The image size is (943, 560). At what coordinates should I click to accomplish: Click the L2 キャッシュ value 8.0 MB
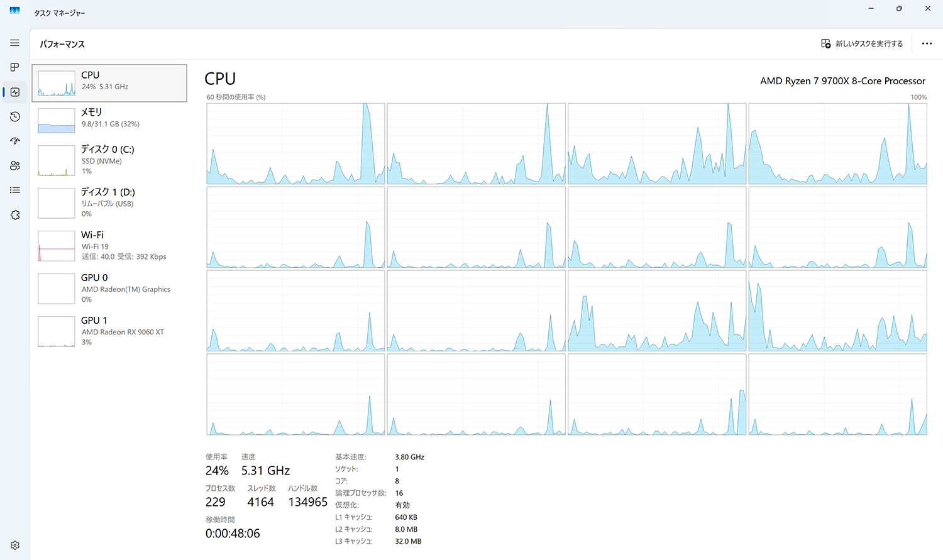[406, 529]
